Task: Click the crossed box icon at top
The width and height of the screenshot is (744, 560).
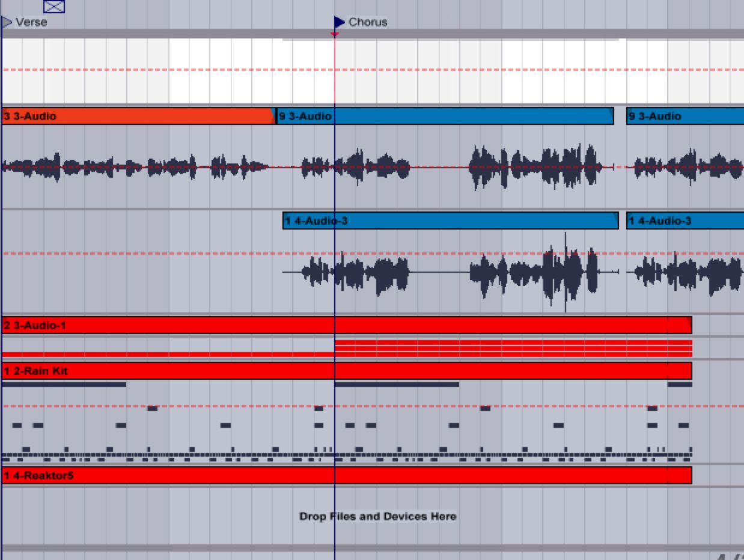Action: coord(54,7)
